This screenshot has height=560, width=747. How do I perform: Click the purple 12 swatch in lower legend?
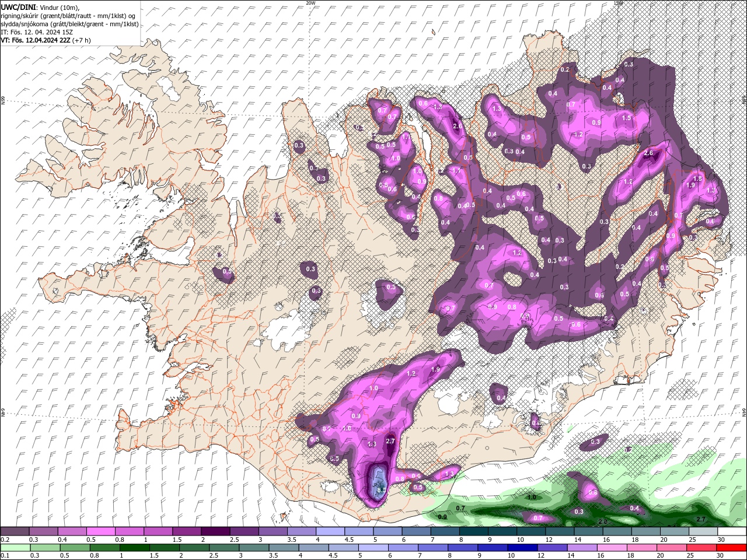click(551, 548)
